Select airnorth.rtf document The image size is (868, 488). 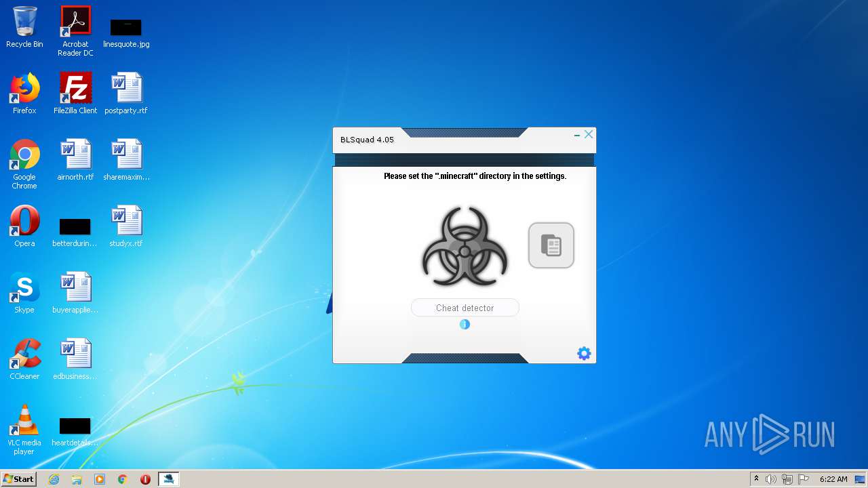pyautogui.click(x=75, y=160)
